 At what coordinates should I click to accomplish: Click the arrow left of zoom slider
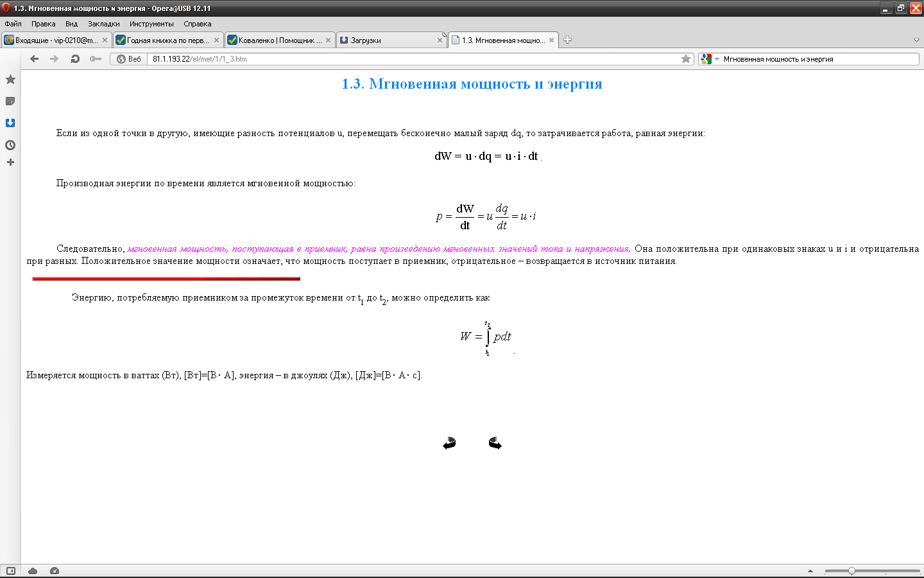coord(810,571)
